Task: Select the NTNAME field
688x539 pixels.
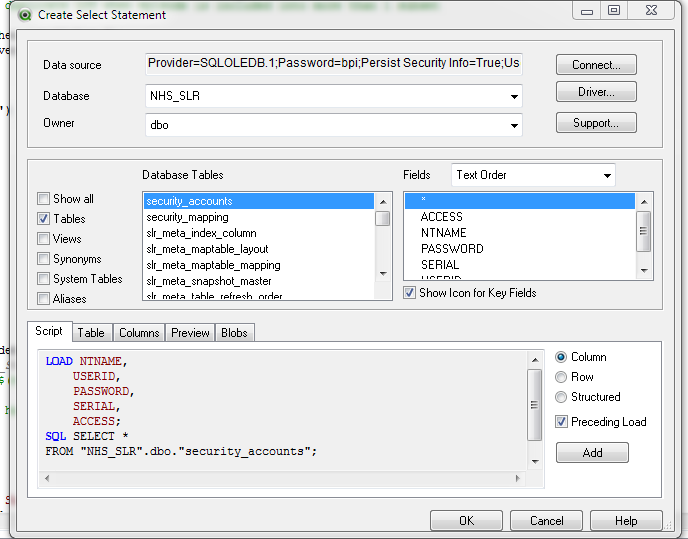Action: (520, 233)
